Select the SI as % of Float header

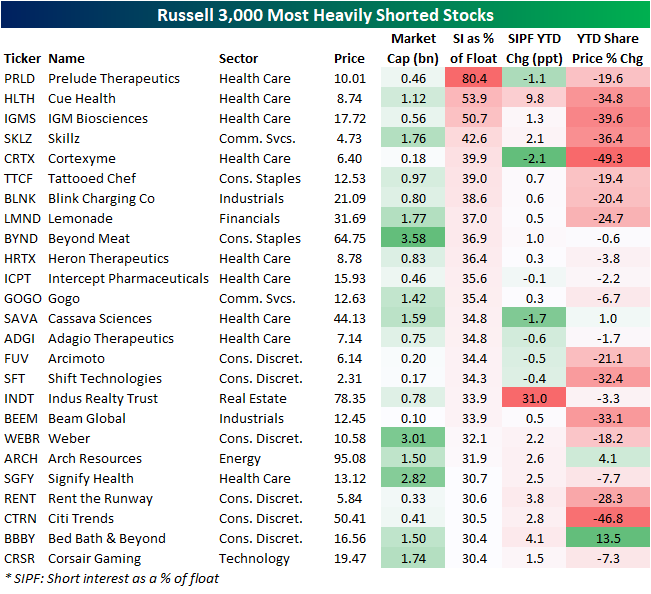point(474,49)
